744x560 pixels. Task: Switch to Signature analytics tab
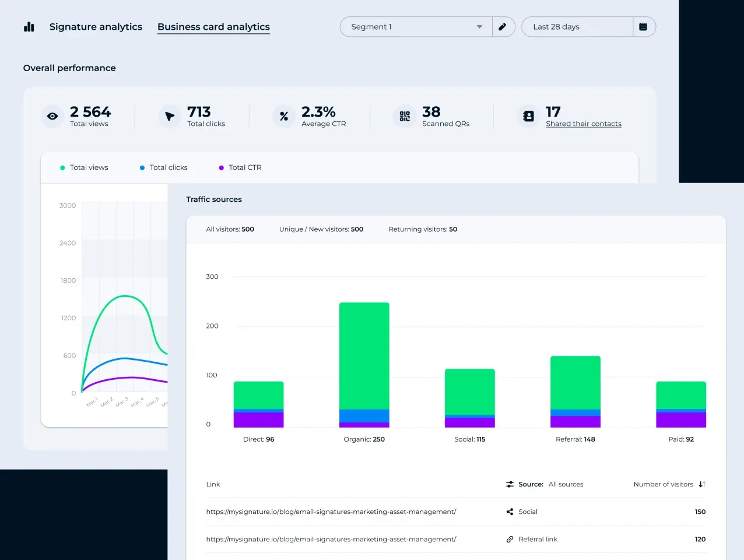coord(96,27)
